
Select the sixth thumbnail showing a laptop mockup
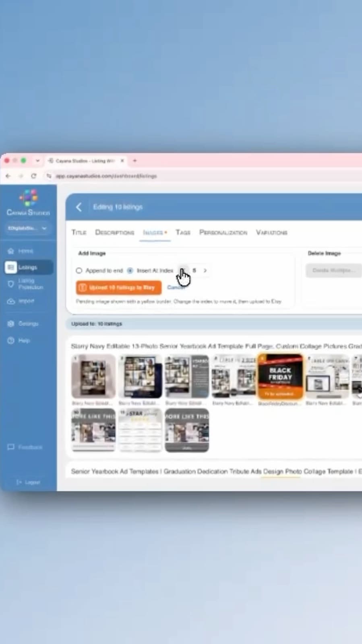coord(327,376)
